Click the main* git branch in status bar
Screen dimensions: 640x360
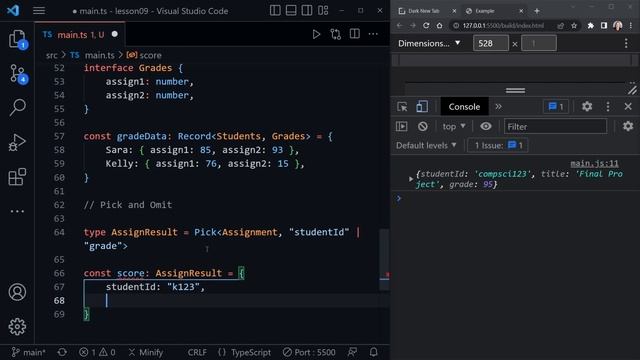(x=29, y=352)
